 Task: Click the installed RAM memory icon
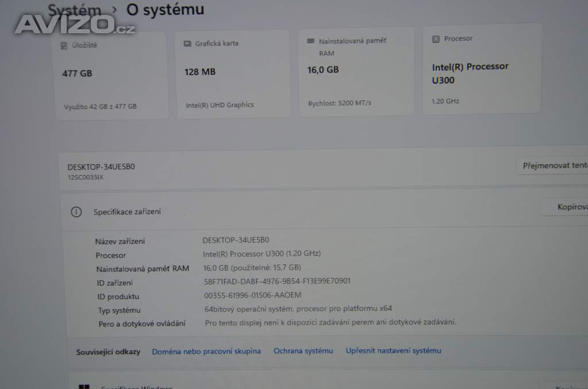311,41
